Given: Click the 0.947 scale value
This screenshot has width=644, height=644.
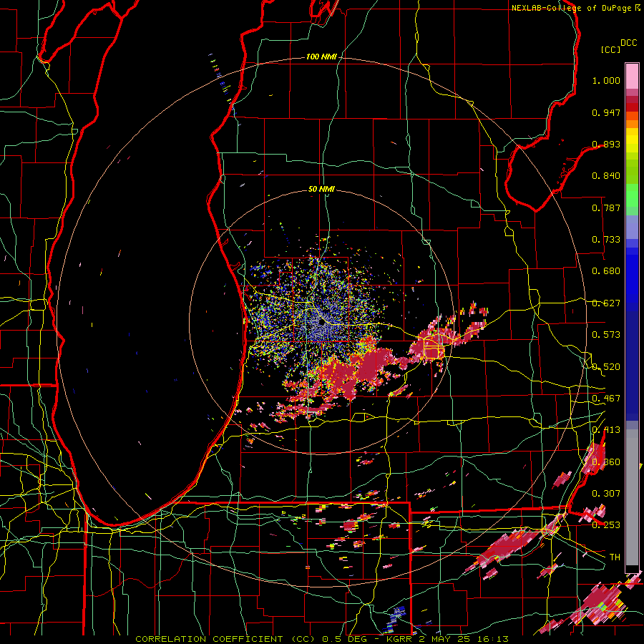Looking at the screenshot, I should coord(606,112).
